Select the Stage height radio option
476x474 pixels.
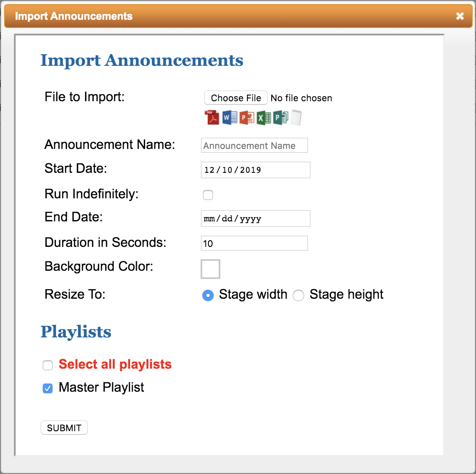pos(298,295)
